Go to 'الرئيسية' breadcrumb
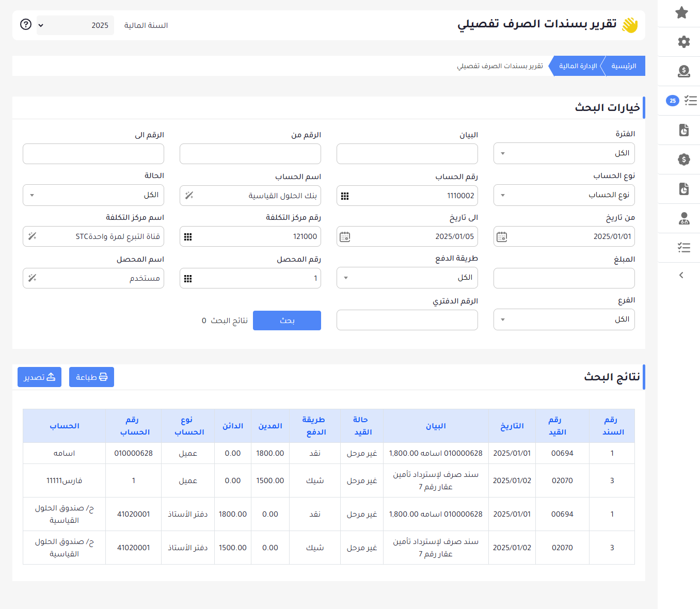 click(x=624, y=66)
